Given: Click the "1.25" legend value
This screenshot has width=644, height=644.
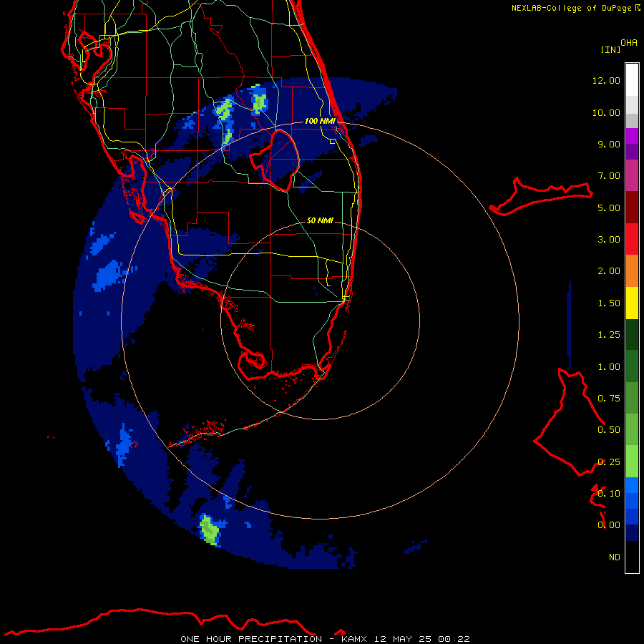Looking at the screenshot, I should (x=609, y=335).
